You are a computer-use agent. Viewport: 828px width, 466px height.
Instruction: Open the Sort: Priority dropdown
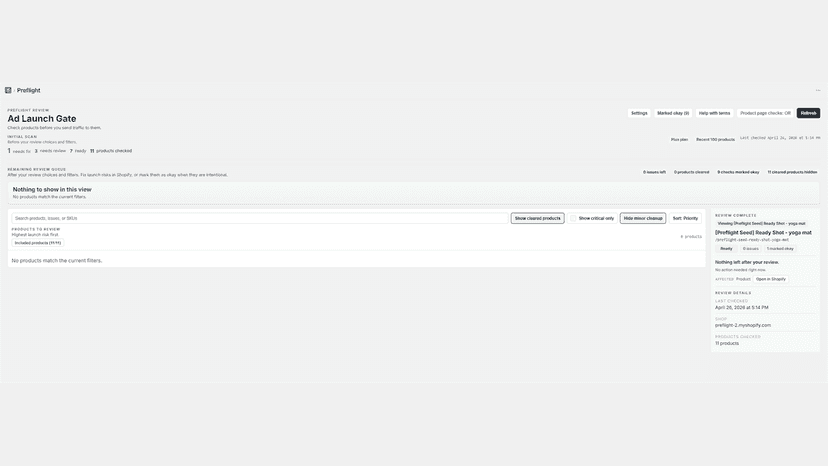[x=685, y=218]
